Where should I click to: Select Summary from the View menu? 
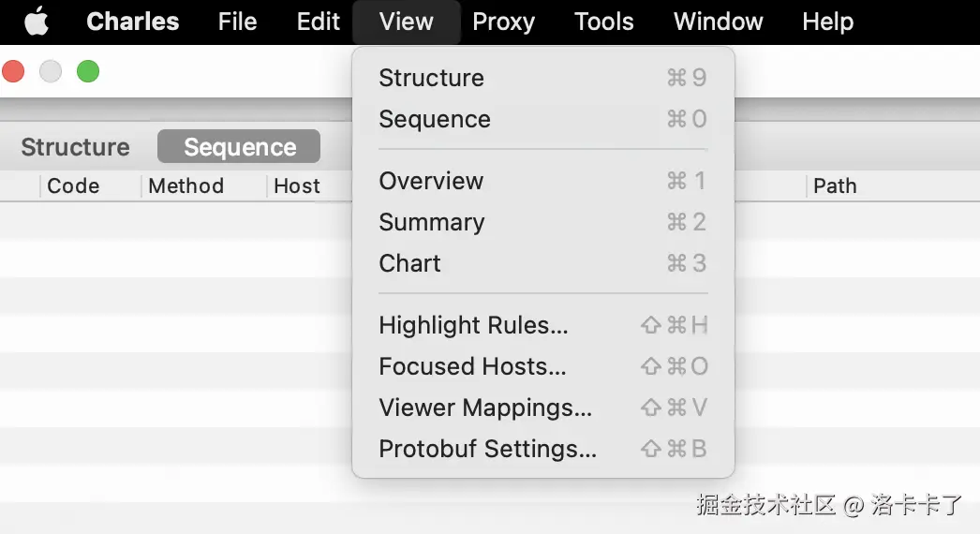[543, 222]
